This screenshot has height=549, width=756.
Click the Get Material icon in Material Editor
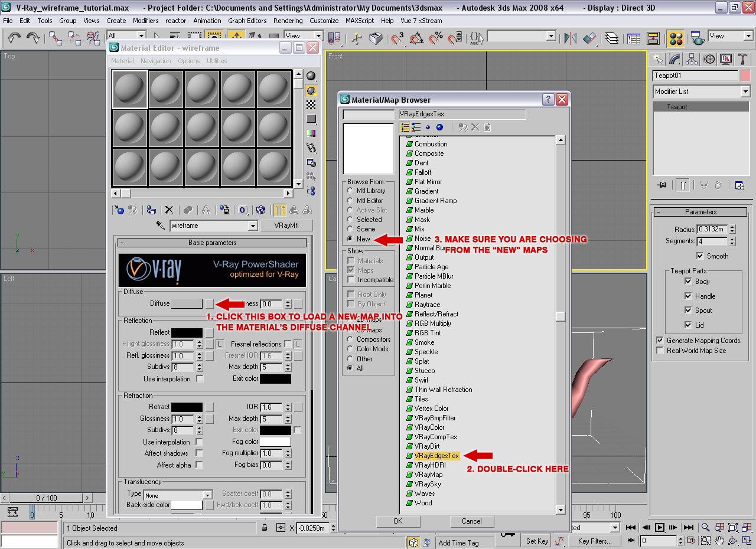119,210
